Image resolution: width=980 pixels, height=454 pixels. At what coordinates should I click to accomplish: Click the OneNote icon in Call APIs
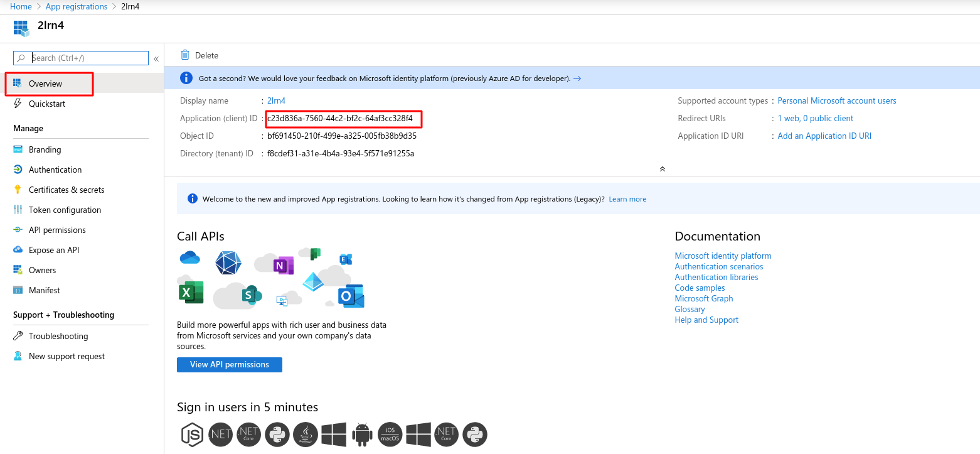[283, 266]
